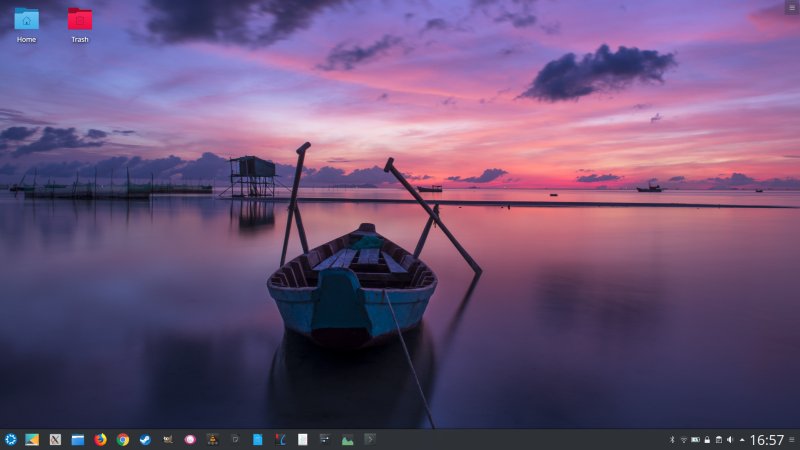Open the terminal icon in taskbar

(x=370, y=439)
